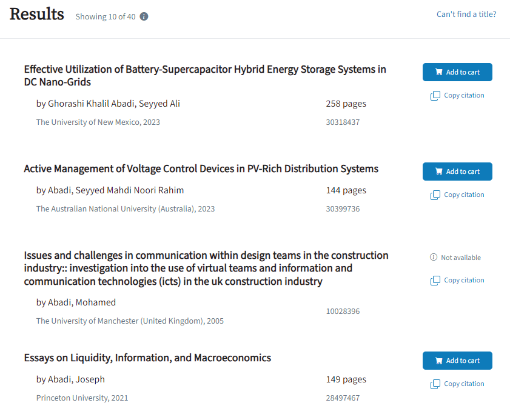Click copy icon for Joseph Abadi's essays citation
This screenshot has height=420, width=510.
click(435, 384)
